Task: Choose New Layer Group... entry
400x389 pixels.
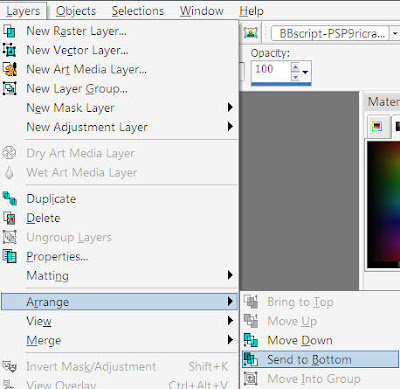Action: [119, 89]
